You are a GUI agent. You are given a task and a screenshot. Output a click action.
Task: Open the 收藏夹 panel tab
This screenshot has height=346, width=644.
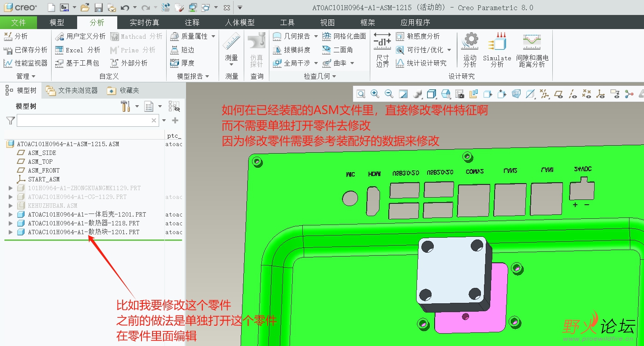coord(123,90)
